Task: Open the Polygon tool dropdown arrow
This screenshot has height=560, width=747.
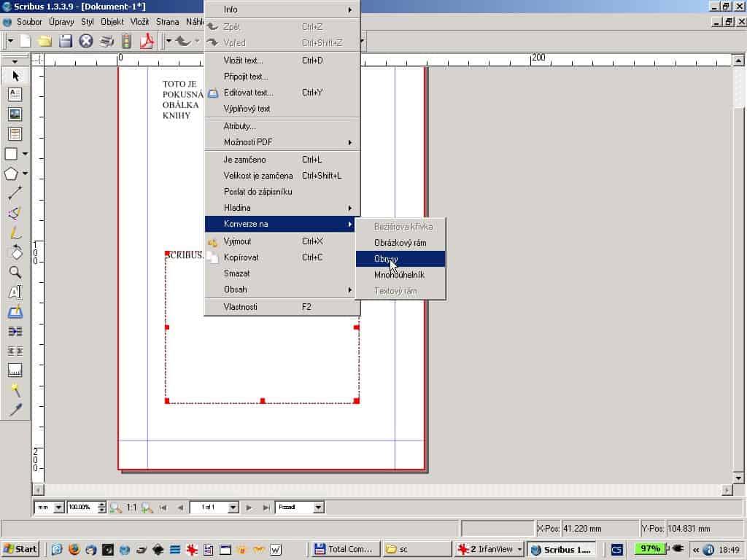Action: pyautogui.click(x=26, y=174)
